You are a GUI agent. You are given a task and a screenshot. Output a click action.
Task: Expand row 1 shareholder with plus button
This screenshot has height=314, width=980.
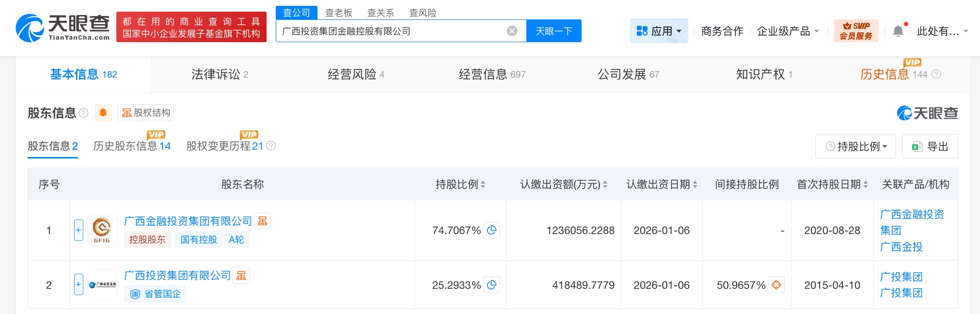point(79,230)
